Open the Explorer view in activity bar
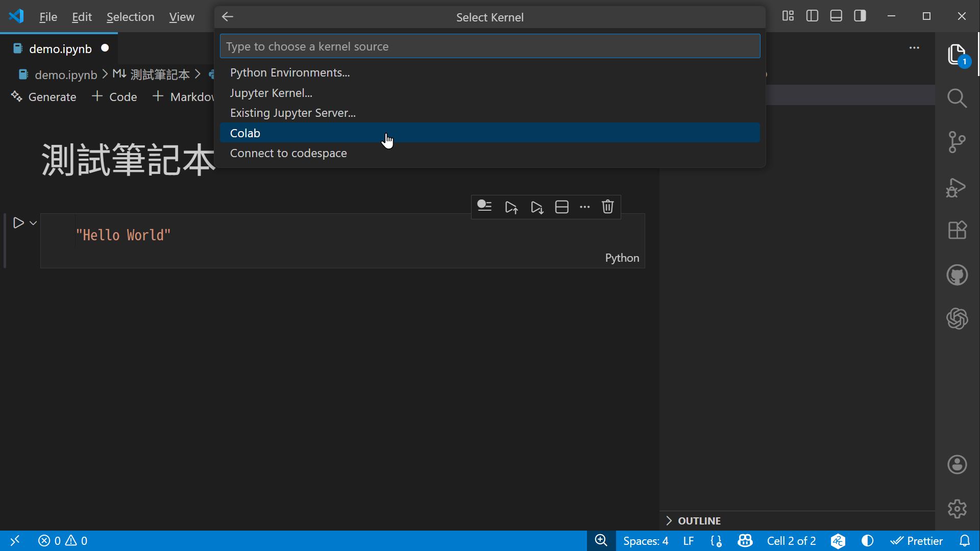 (957, 55)
